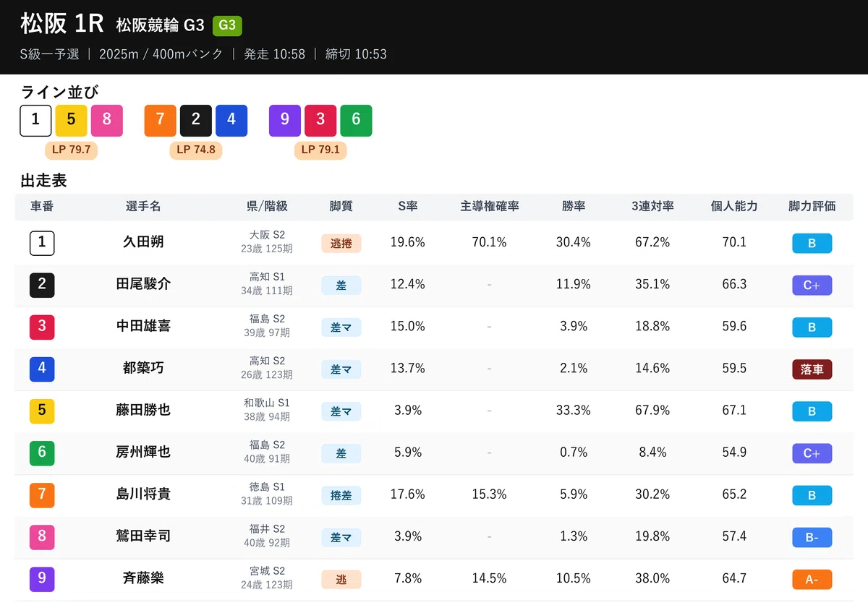The height and width of the screenshot is (613, 868).
Task: Click rider name 房州輝也
Action: 143,452
